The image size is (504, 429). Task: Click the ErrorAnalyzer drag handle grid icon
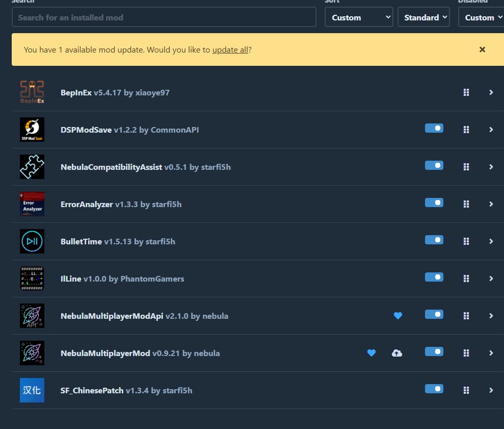coord(466,204)
